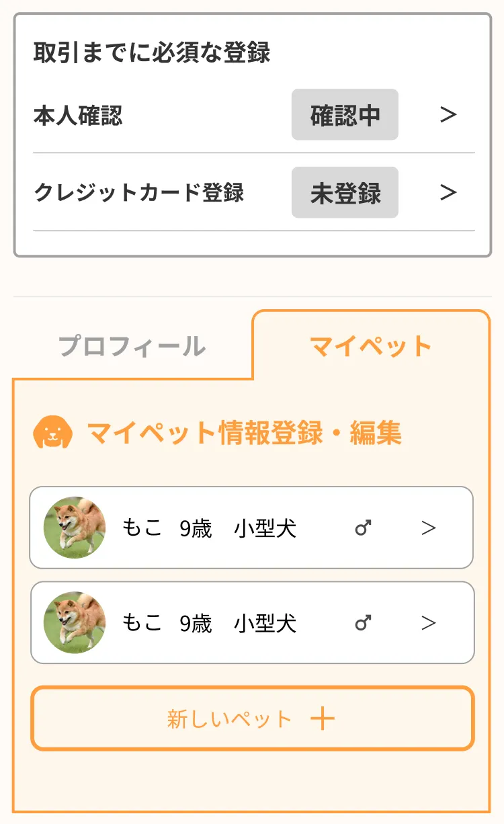The image size is (504, 824).
Task: Click the 未登録 status badge
Action: click(345, 193)
